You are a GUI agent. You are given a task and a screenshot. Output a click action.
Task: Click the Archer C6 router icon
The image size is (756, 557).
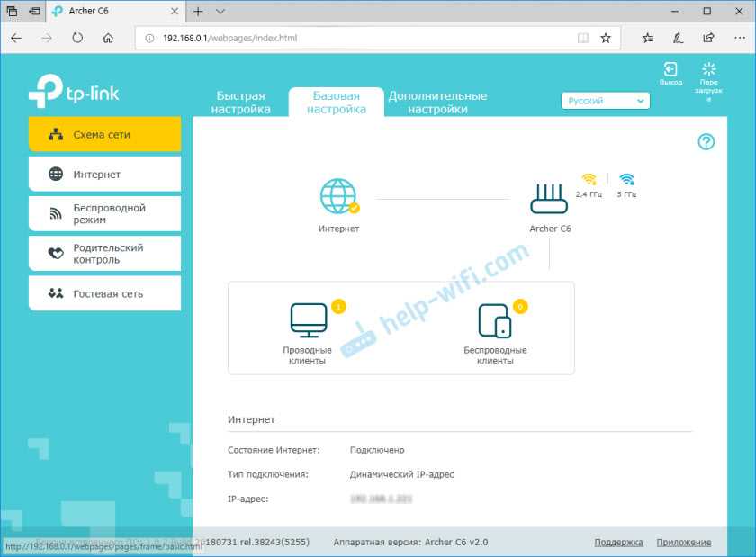(550, 199)
